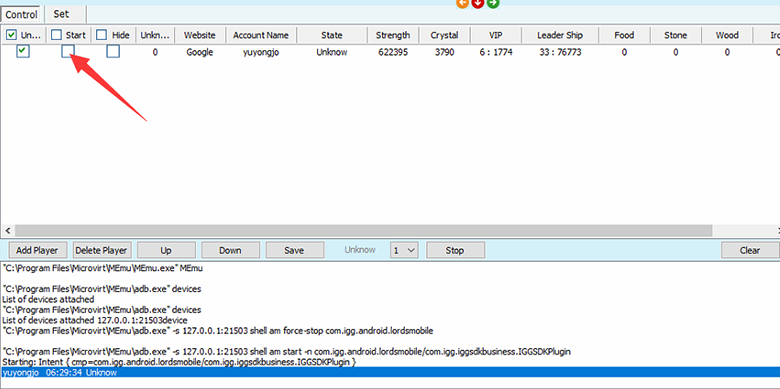Screen dimensions: 780x389
Task: Click the Unknow state cell
Action: coord(332,52)
